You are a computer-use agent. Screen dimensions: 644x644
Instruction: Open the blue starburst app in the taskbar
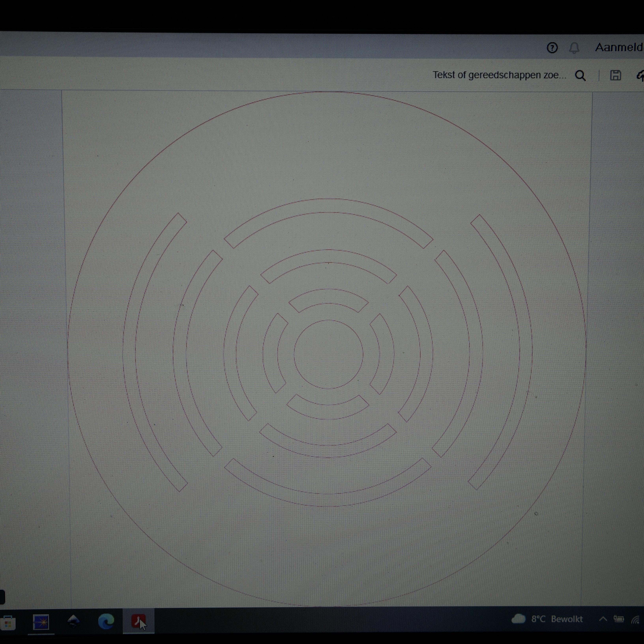click(41, 622)
